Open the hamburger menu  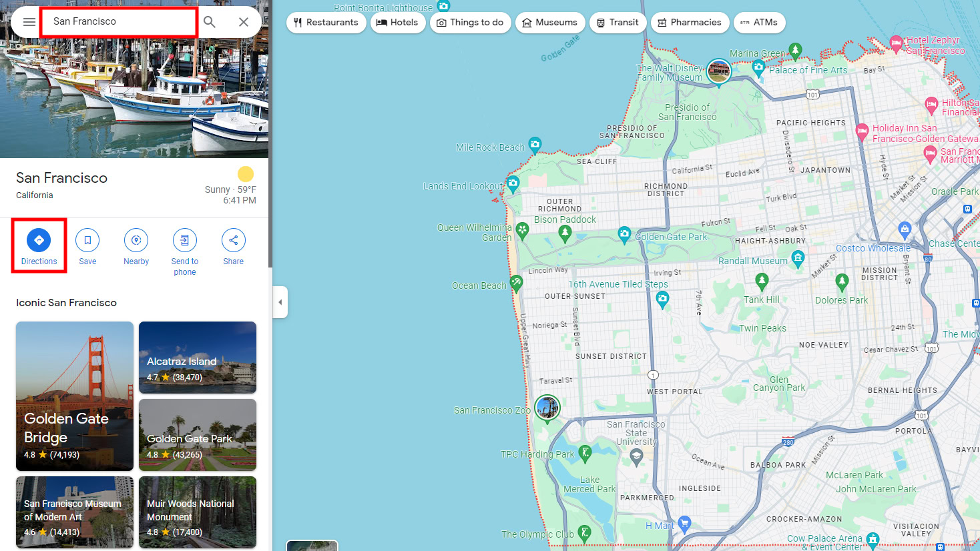pyautogui.click(x=29, y=22)
